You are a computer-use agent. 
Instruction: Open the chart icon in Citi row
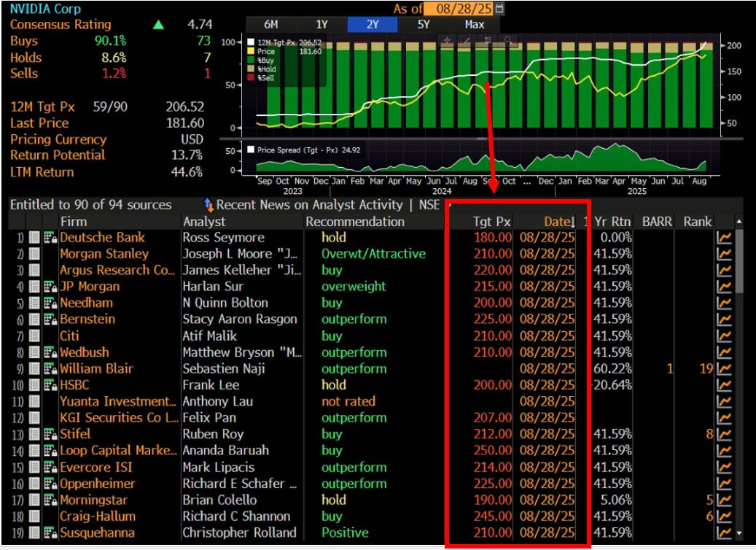[x=724, y=336]
